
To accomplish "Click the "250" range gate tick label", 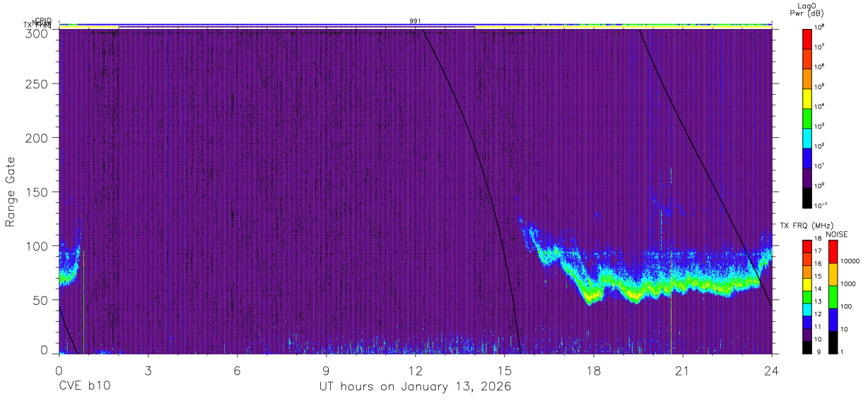I will coord(37,83).
